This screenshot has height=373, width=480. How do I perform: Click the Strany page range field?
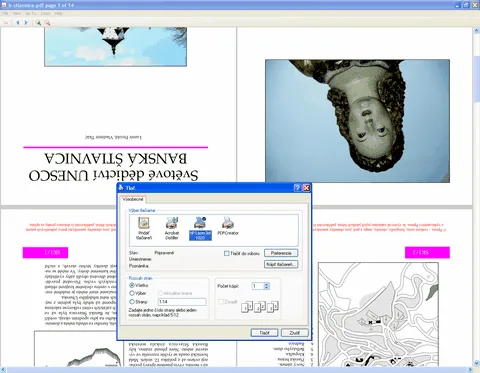[182, 302]
